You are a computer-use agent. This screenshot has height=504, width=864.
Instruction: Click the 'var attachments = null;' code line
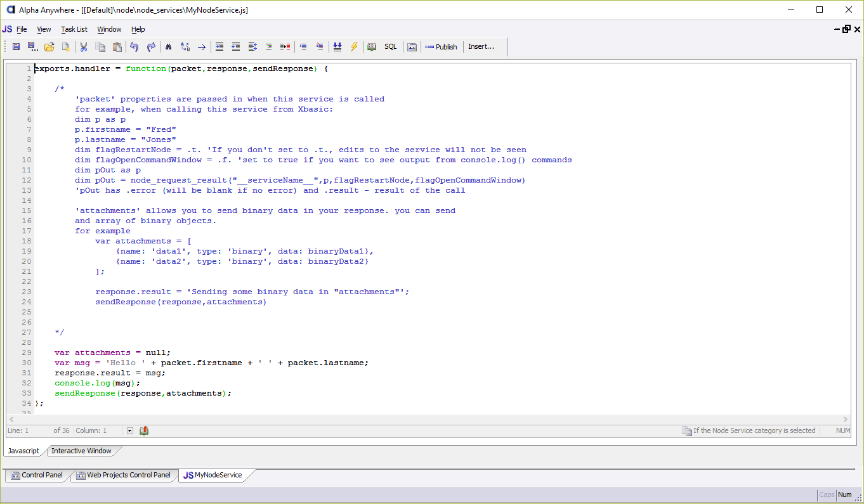(x=113, y=352)
